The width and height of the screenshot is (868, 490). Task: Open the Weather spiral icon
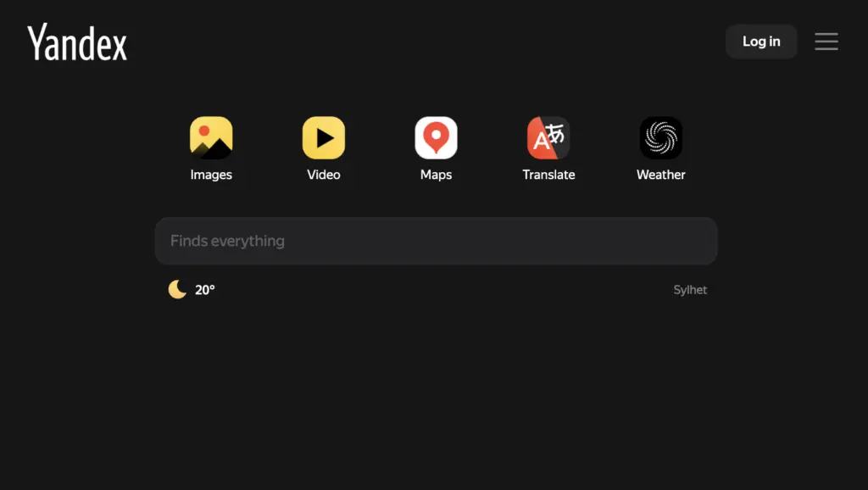tap(661, 137)
